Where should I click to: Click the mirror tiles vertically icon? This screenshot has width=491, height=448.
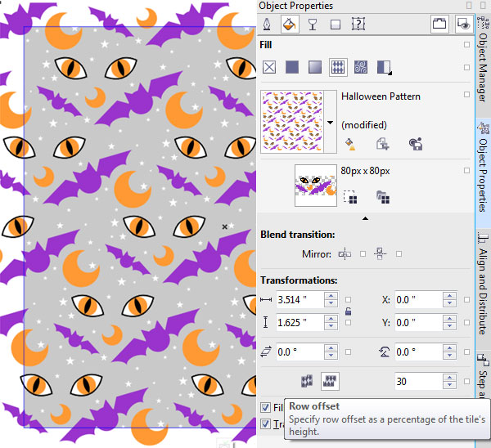380,253
